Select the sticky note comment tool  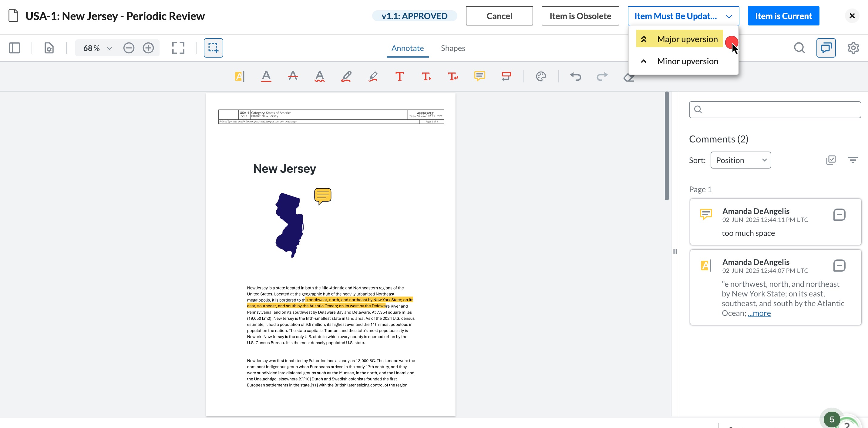coord(479,76)
